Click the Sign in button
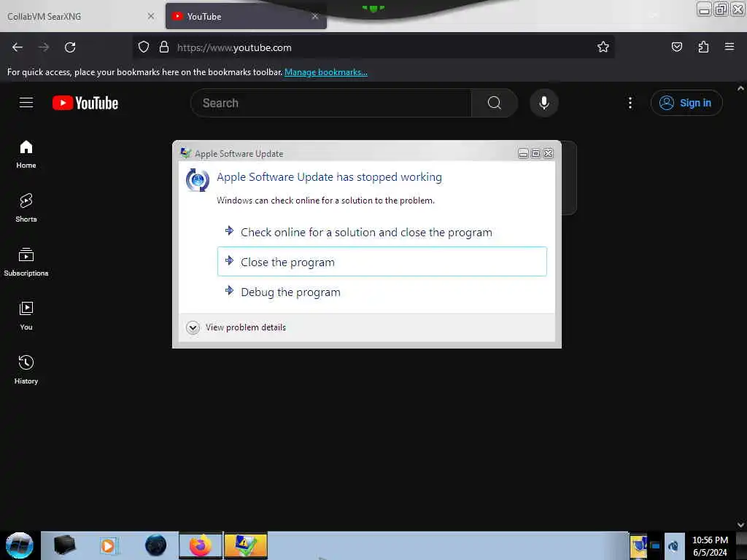 pos(686,103)
